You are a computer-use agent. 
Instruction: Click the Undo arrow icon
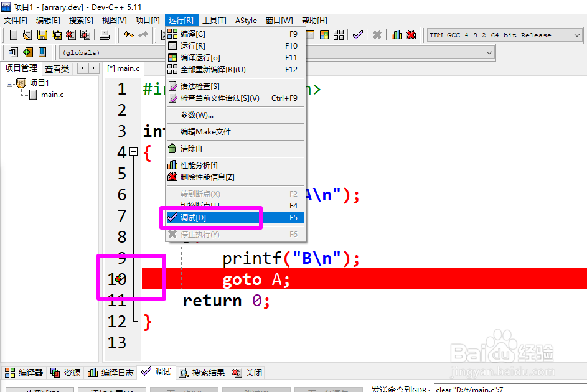(x=129, y=35)
